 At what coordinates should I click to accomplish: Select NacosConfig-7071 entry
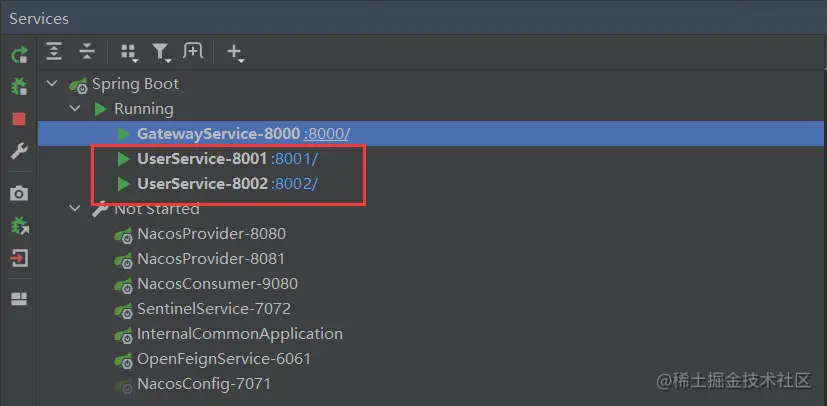[204, 384]
